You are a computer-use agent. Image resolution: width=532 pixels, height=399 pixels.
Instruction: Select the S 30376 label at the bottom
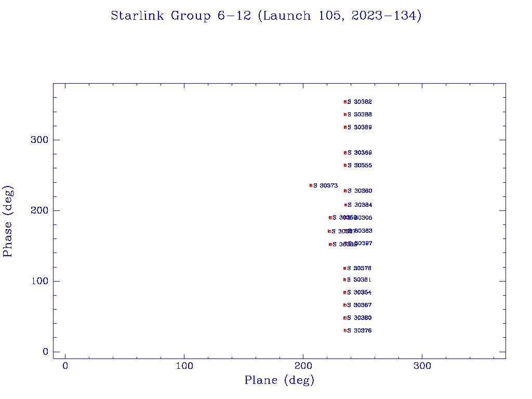pos(360,330)
